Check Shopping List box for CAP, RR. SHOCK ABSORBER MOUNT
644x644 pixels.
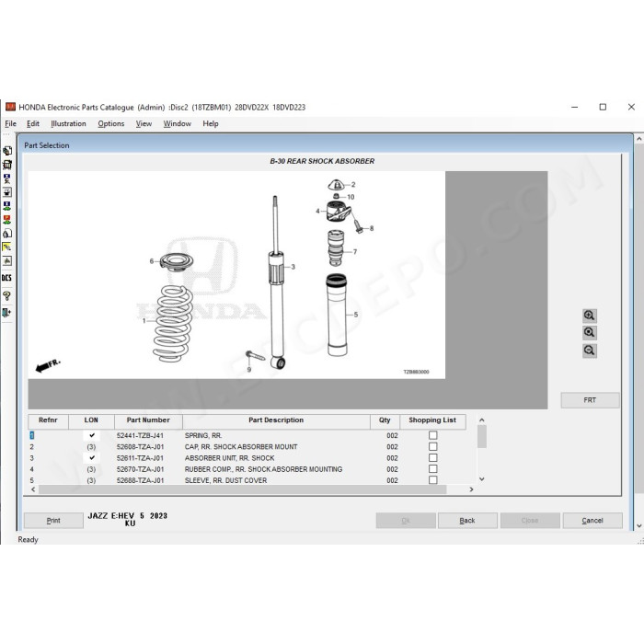pos(433,446)
